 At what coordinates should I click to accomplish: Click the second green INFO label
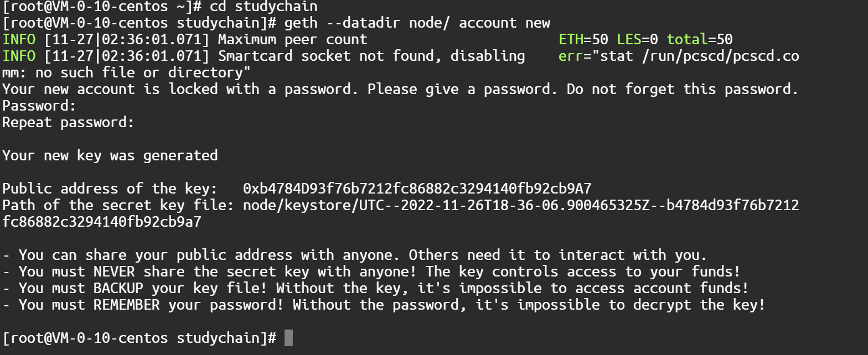[19, 56]
